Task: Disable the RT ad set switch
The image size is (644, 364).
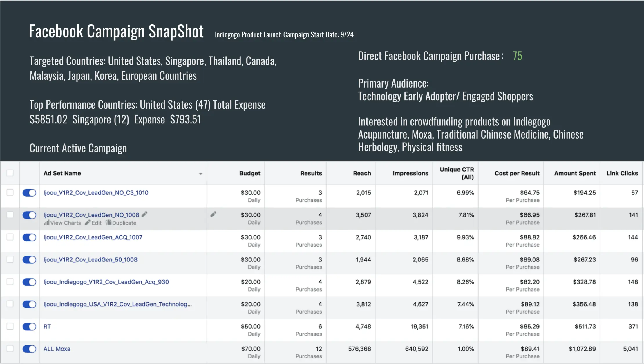Action: 29,326
